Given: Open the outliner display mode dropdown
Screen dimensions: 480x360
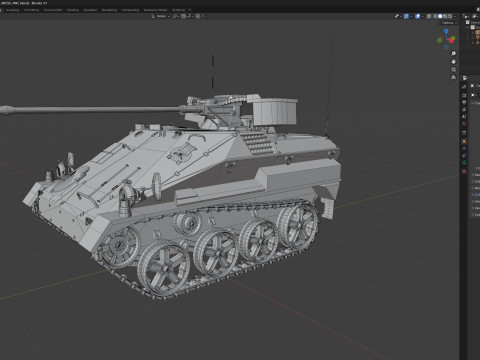Looking at the screenshot, I should click(x=475, y=16).
